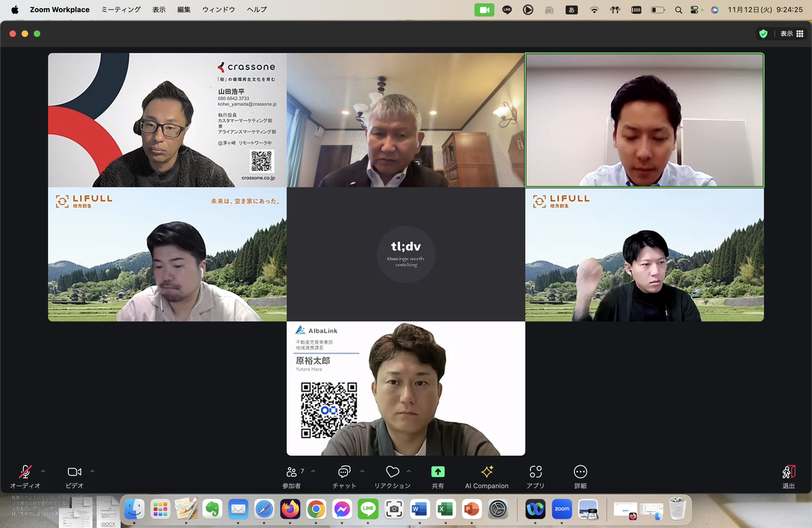Click the green 共有 share screen icon

click(x=438, y=472)
